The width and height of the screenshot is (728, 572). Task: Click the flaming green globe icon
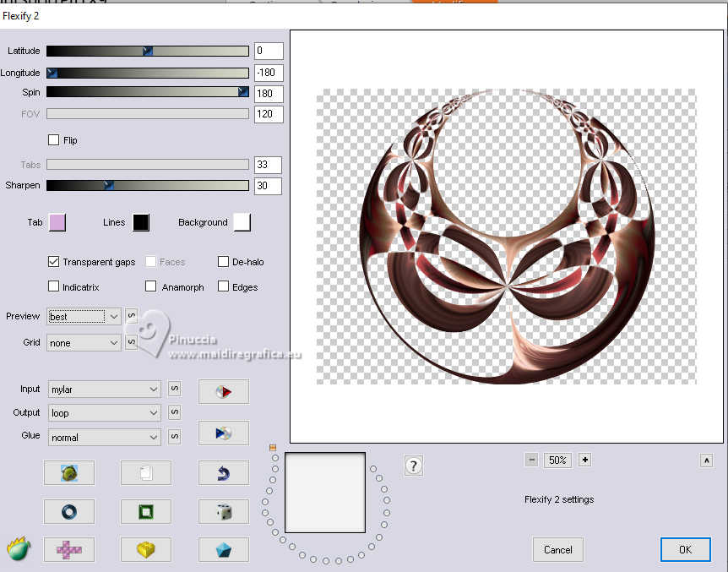19,549
